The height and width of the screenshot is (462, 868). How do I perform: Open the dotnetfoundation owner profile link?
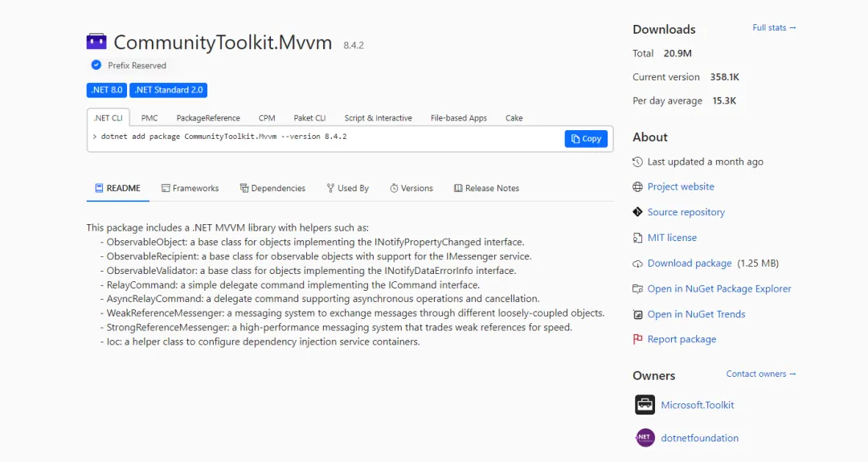[700, 438]
